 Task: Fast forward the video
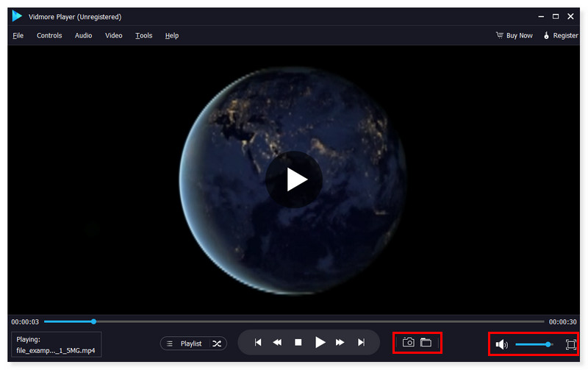click(340, 343)
